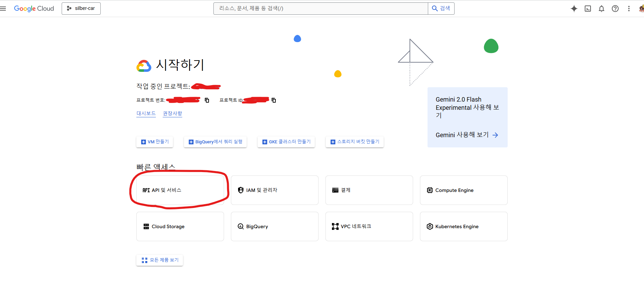Screen dimensions: 644x300
Task: Click the IAM shield icon
Action: 241,190
